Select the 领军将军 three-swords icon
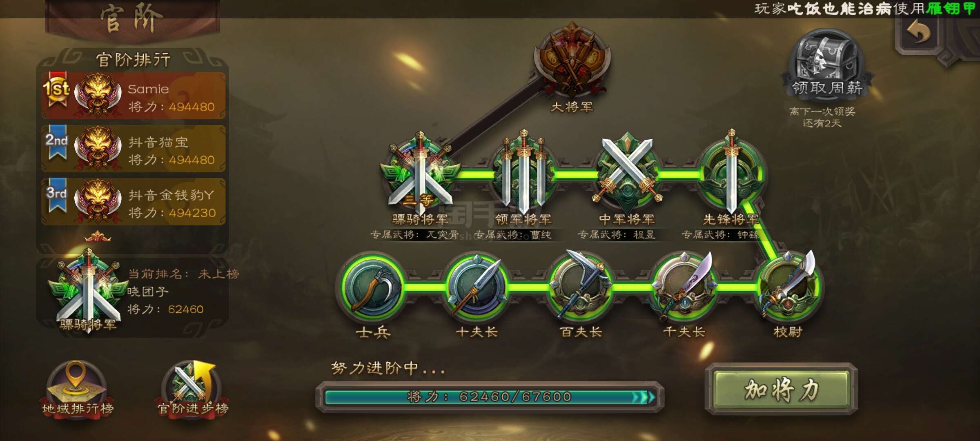 pyautogui.click(x=523, y=172)
